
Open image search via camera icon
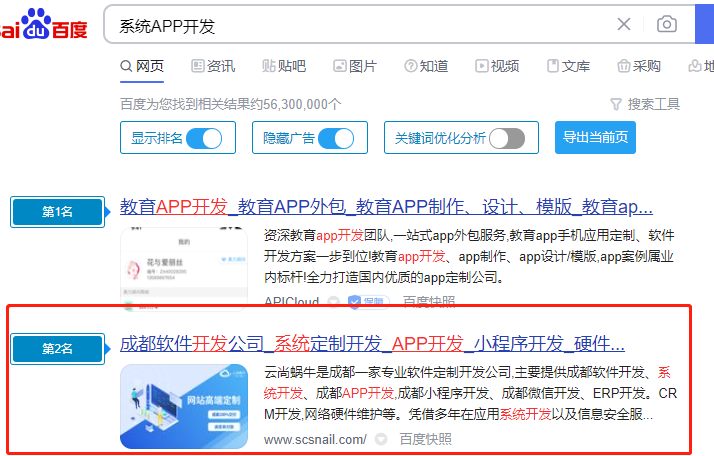666,24
